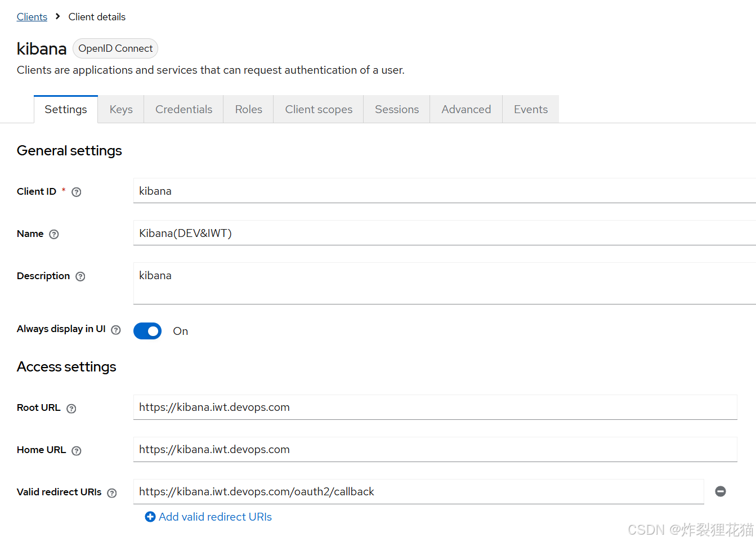The width and height of the screenshot is (756, 542).
Task: Switch to the Settings tab
Action: [66, 109]
